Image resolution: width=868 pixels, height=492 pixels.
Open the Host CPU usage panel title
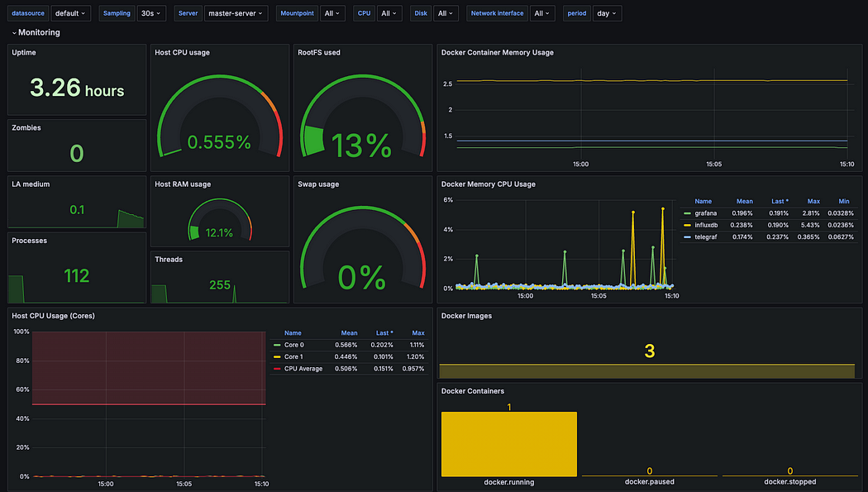[x=182, y=53]
